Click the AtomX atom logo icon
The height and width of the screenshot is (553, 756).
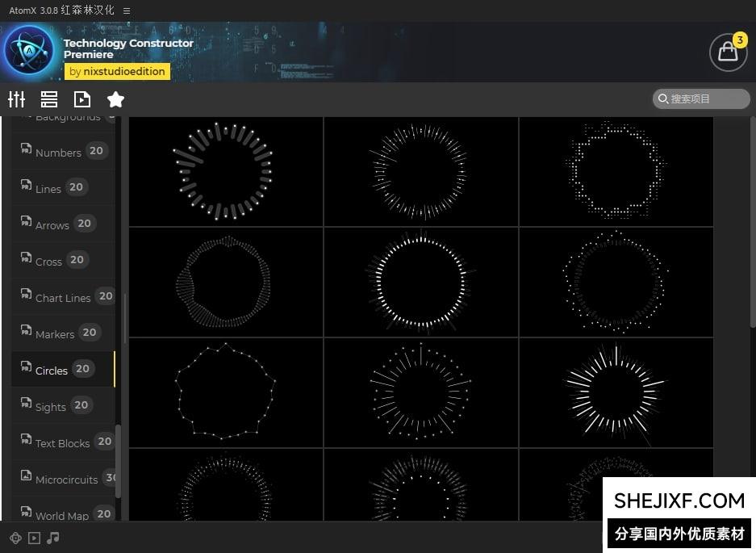(x=30, y=51)
